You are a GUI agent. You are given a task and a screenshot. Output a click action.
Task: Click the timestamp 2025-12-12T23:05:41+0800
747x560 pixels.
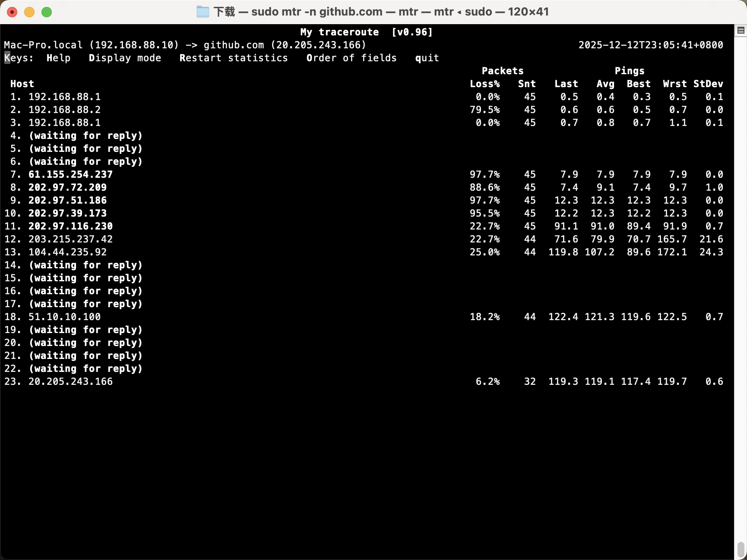pos(650,45)
